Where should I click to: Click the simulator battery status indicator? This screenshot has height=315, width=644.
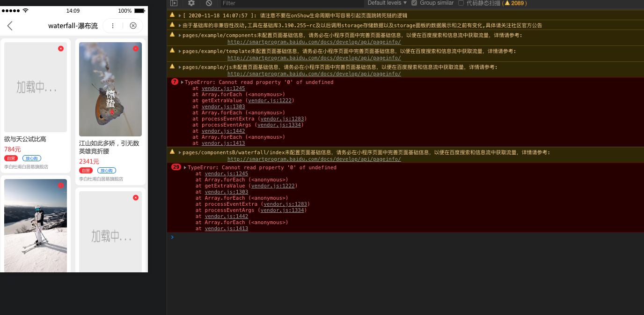pos(139,10)
